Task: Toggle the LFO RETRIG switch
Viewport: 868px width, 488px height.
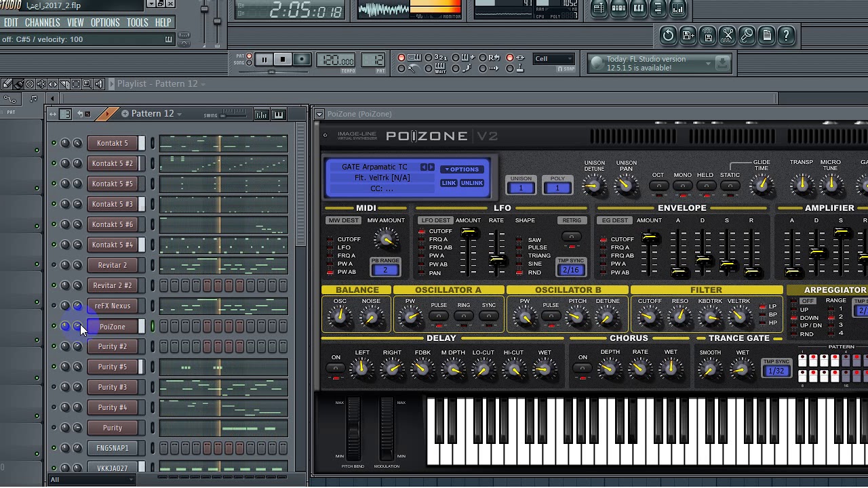Action: tap(572, 237)
